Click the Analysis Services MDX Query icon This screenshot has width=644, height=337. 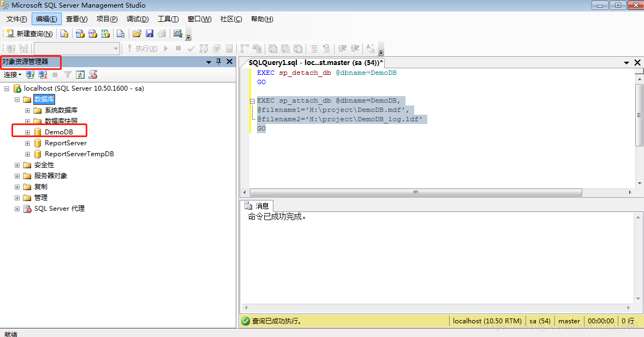[x=80, y=34]
